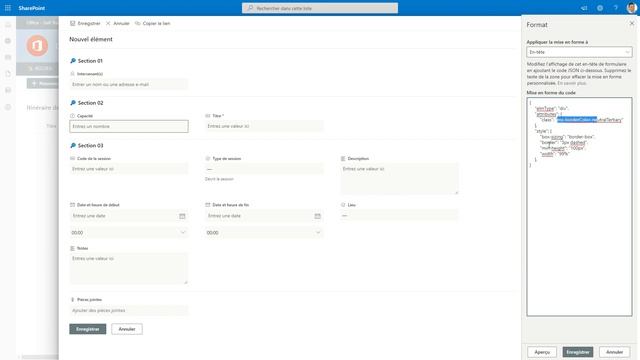The height and width of the screenshot is (360, 640).
Task: Click the Office site logo
Action: (x=37, y=45)
